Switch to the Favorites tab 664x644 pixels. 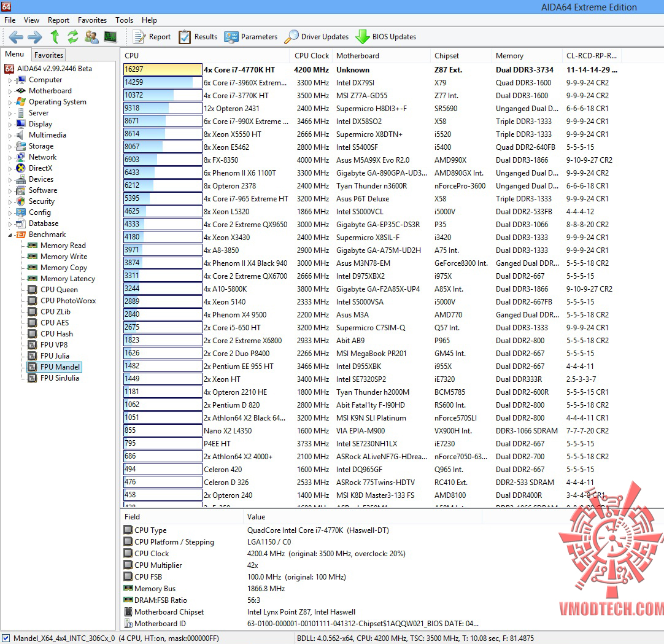pos(48,55)
